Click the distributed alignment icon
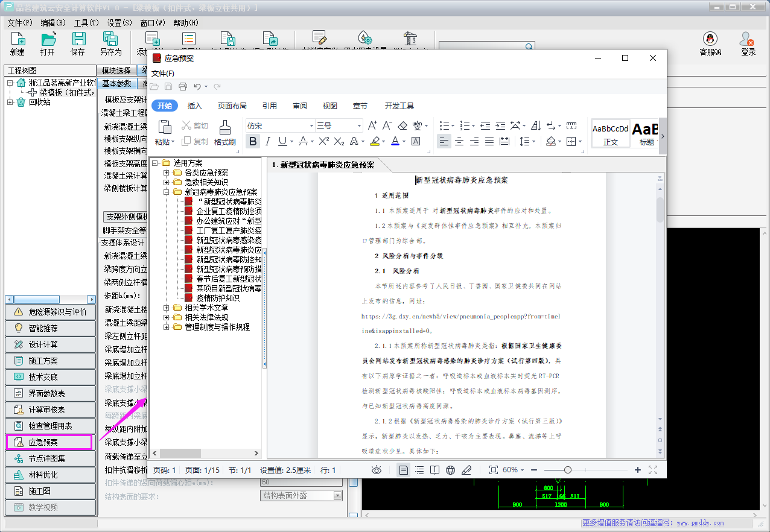 coord(504,141)
